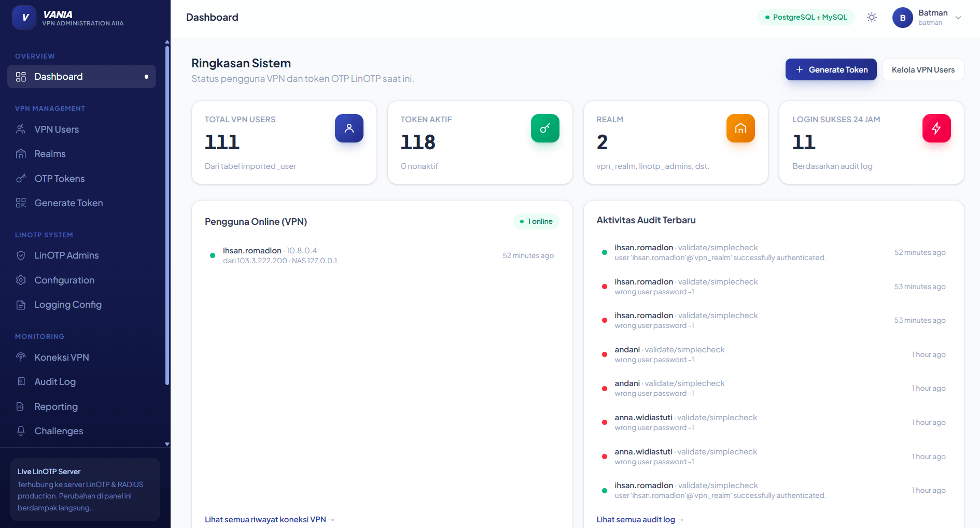Open Lihat semua riwayat koneksi VPN link
This screenshot has height=528, width=980.
point(270,520)
